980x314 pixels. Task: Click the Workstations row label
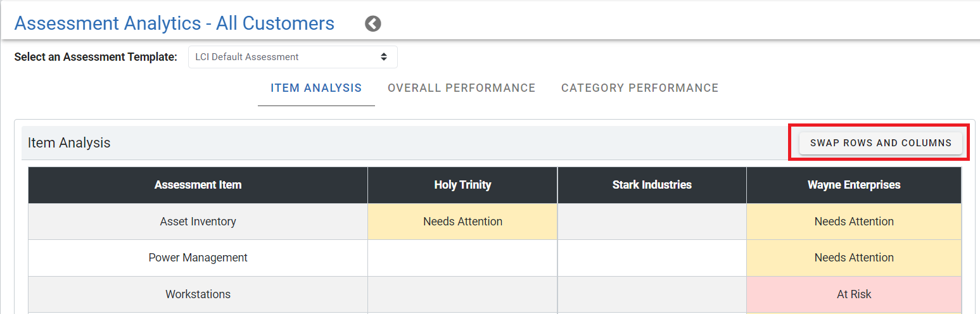pyautogui.click(x=198, y=294)
